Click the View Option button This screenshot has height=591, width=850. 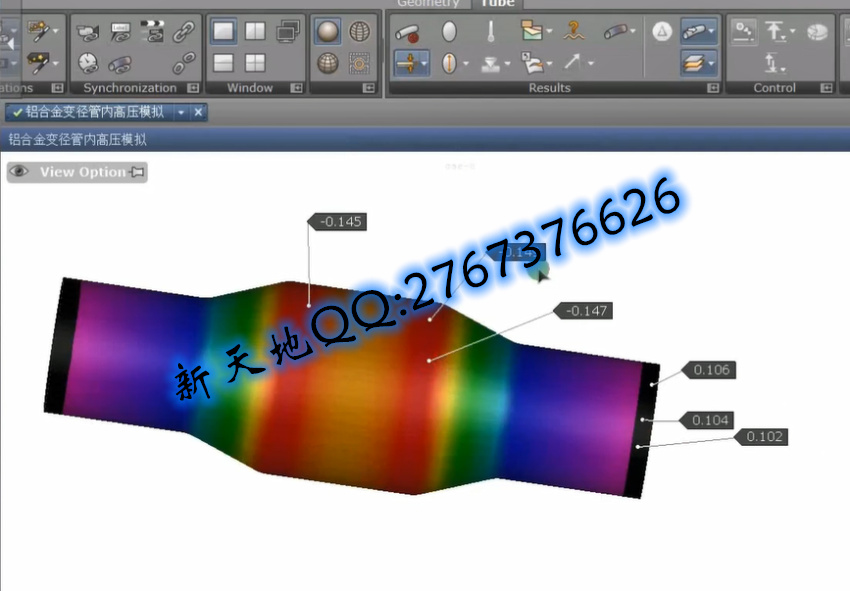click(x=82, y=172)
